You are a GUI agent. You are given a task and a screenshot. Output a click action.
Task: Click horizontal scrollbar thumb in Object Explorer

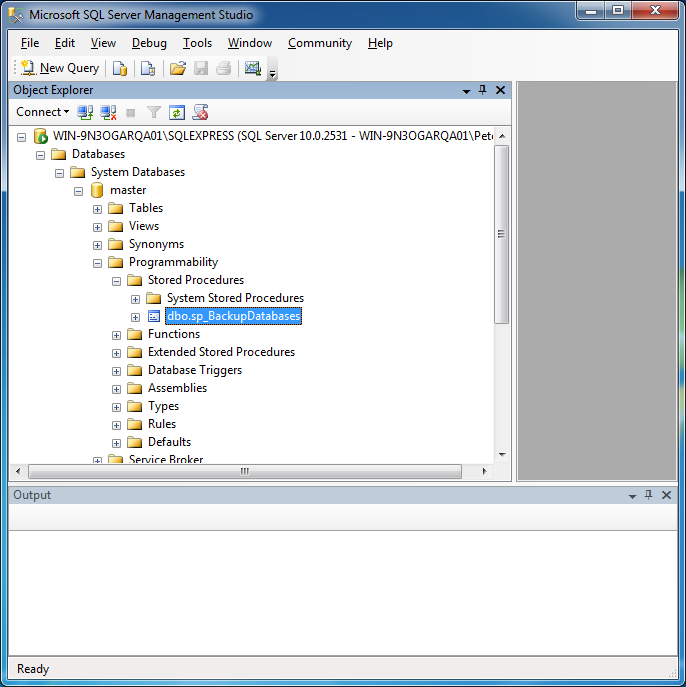(245, 471)
